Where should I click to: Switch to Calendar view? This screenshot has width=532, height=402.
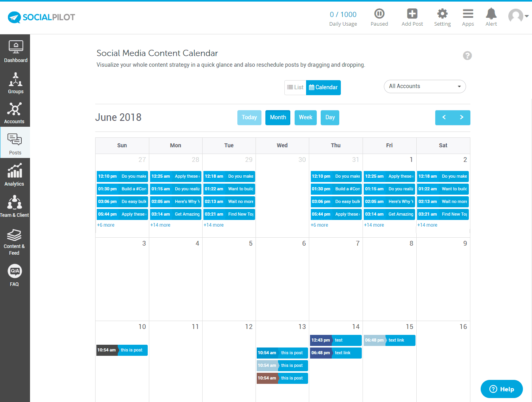pos(323,87)
